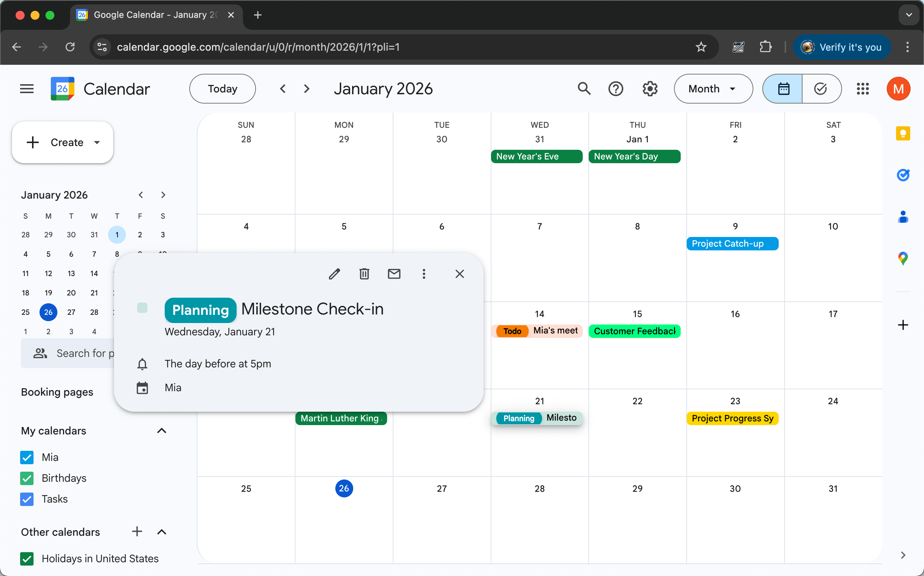
Task: Disable the Birthdays calendar
Action: click(27, 478)
